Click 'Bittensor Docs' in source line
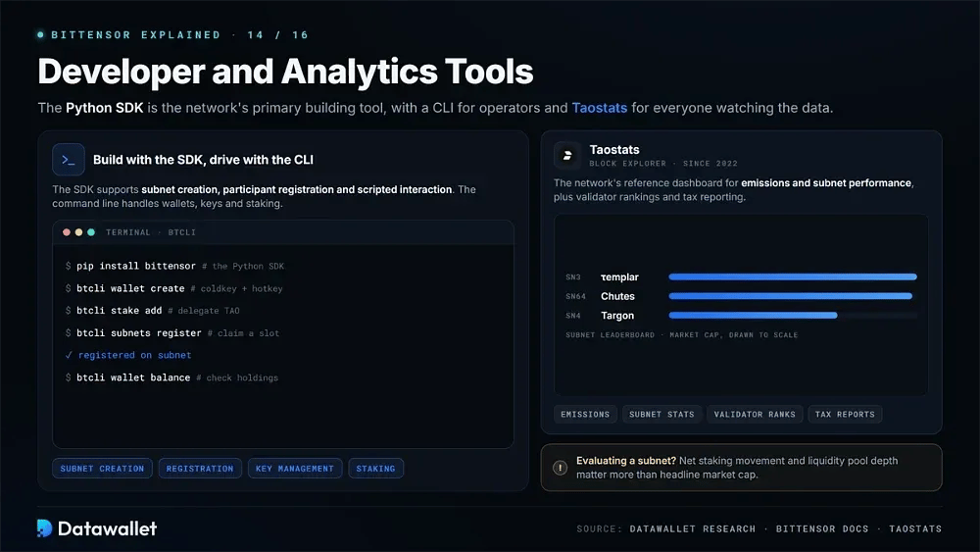Image resolution: width=980 pixels, height=552 pixels. point(822,528)
